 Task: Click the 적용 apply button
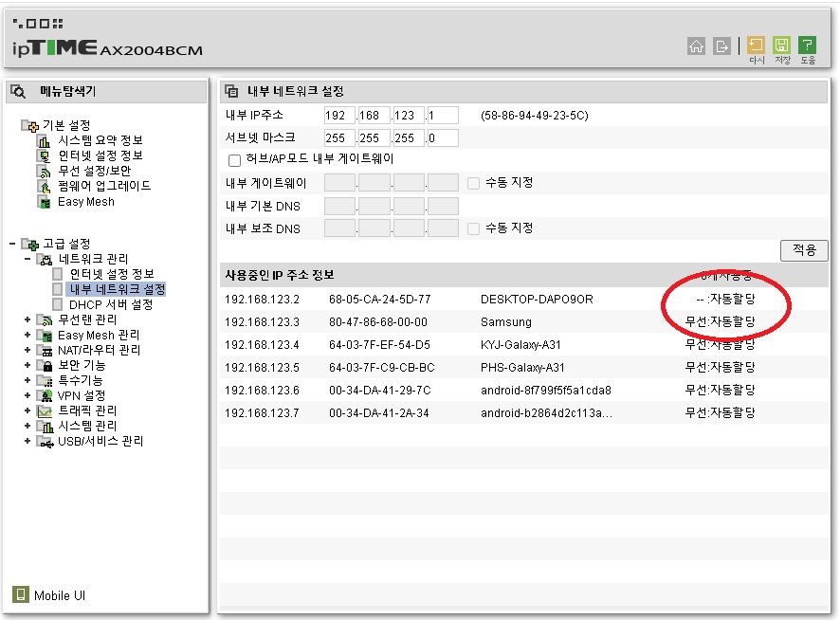click(804, 250)
